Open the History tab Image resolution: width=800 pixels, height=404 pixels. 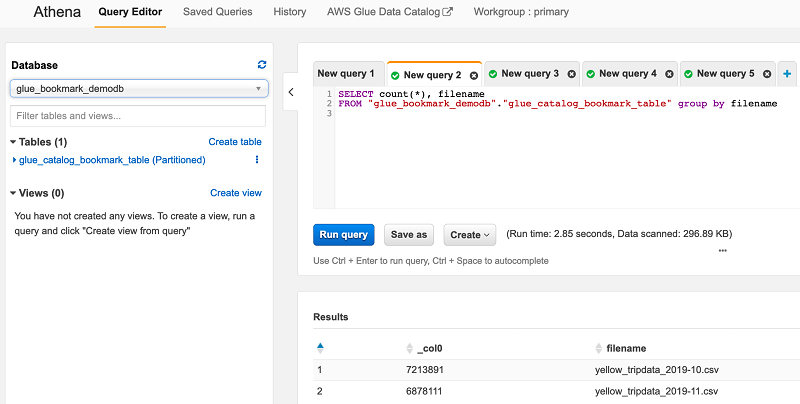click(290, 12)
